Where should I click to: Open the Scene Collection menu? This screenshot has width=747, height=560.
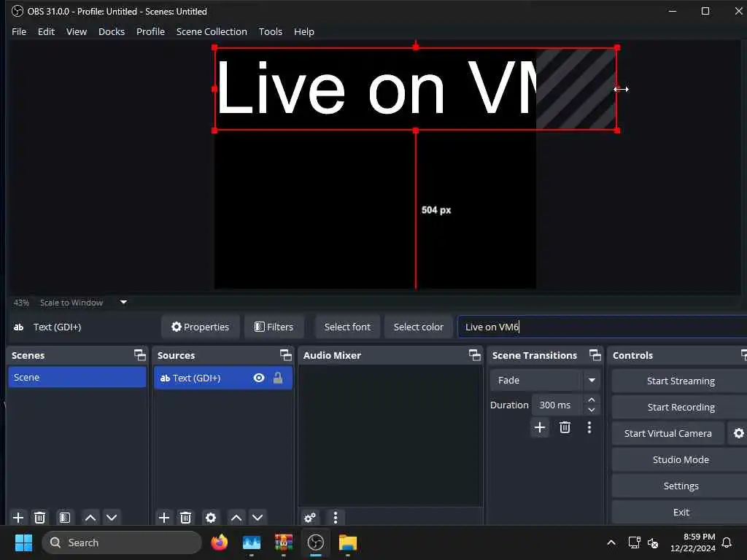tap(212, 31)
